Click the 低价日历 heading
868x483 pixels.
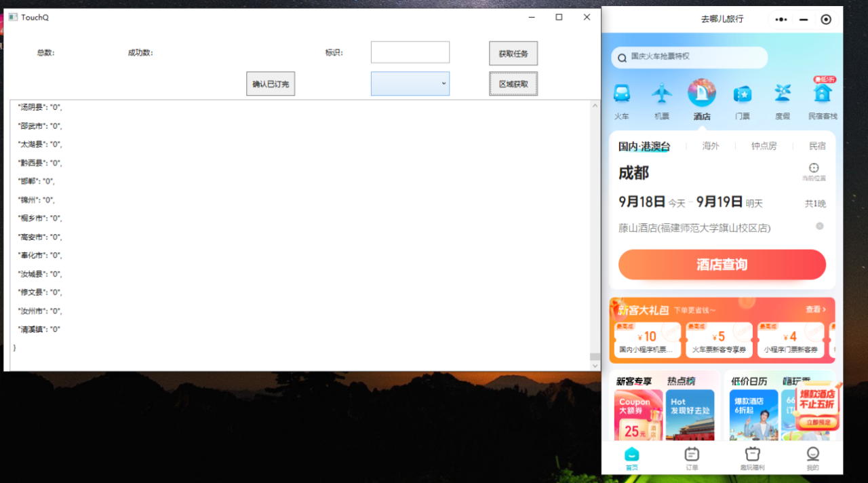coord(749,381)
